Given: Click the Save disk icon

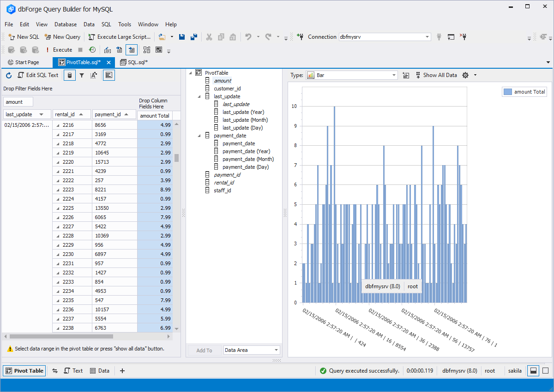Looking at the screenshot, I should [182, 37].
